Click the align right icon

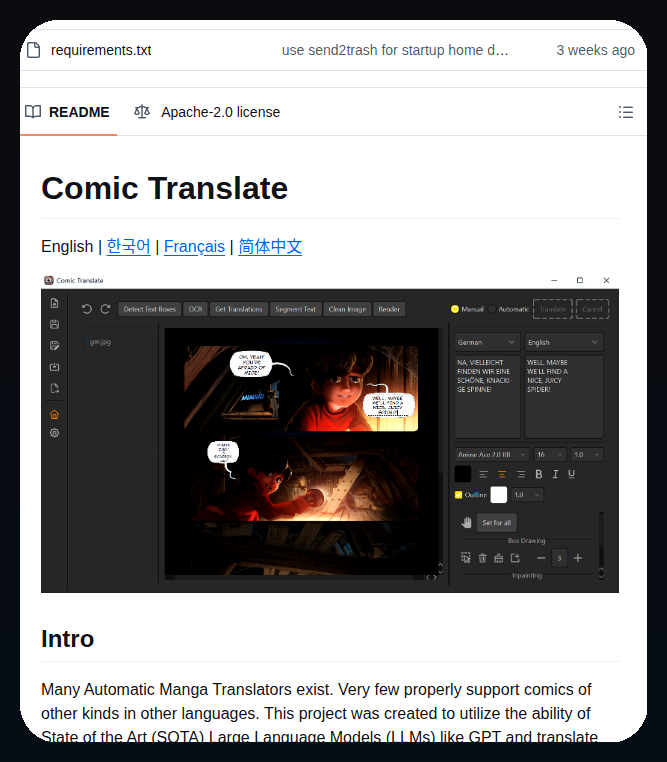[521, 474]
